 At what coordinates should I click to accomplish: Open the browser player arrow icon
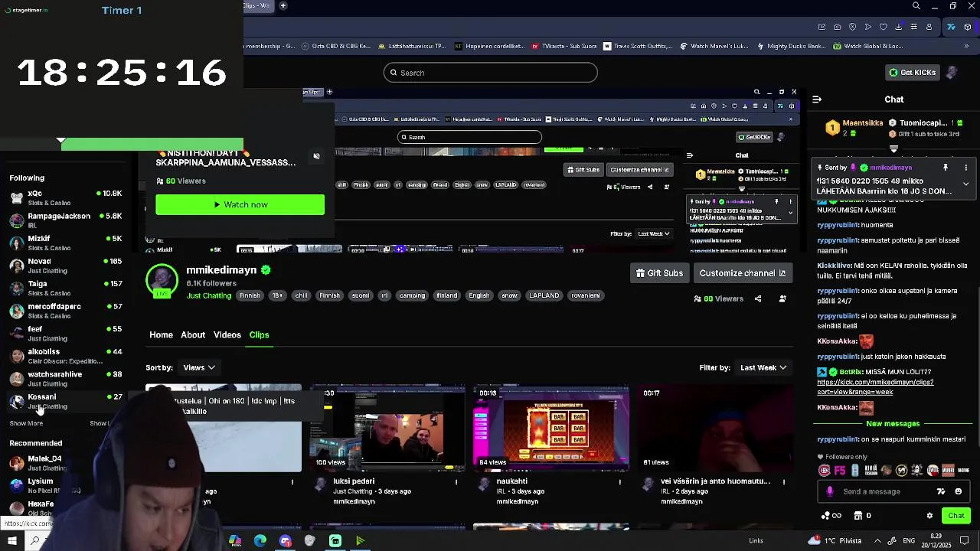pos(867,27)
